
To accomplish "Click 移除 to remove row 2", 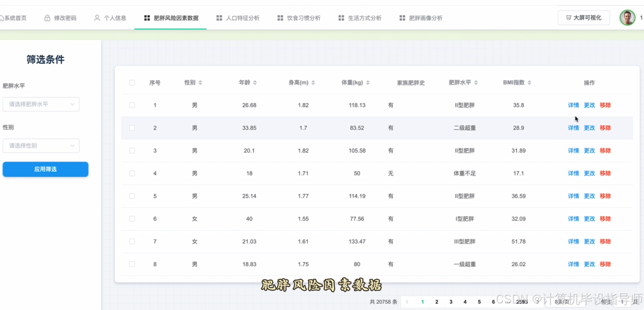I will coord(605,128).
